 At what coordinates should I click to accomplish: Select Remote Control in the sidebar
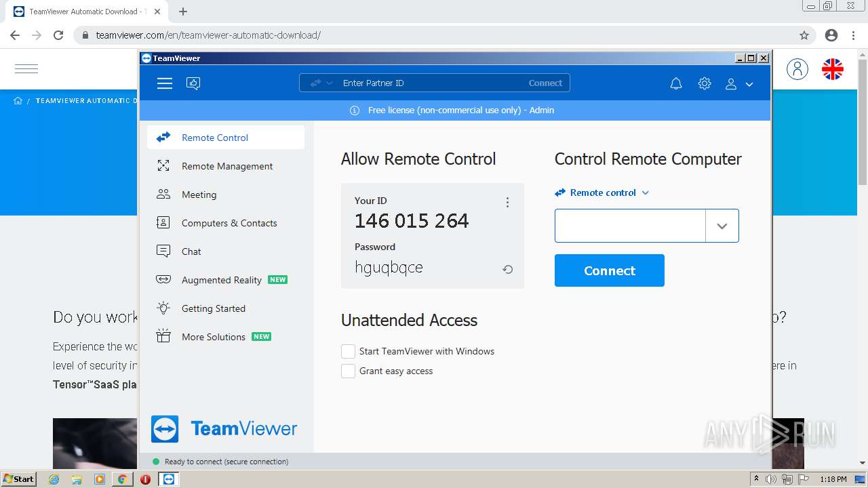(x=226, y=138)
